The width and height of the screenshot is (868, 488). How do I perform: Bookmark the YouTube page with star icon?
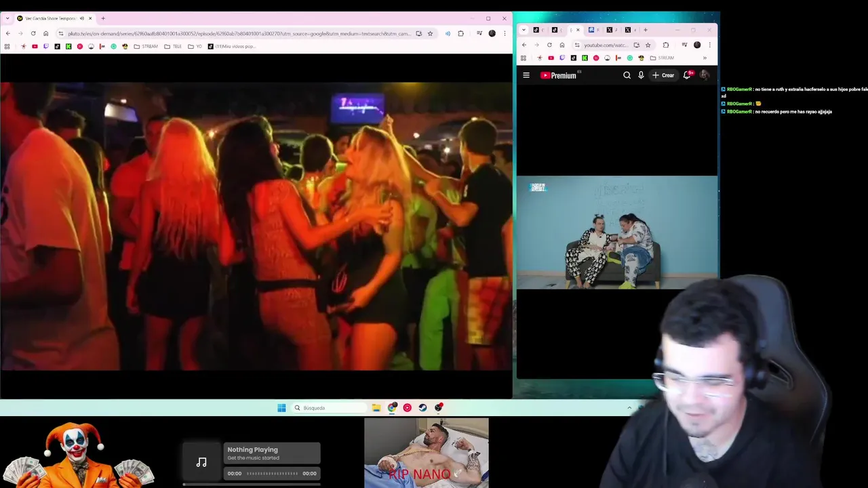click(648, 45)
